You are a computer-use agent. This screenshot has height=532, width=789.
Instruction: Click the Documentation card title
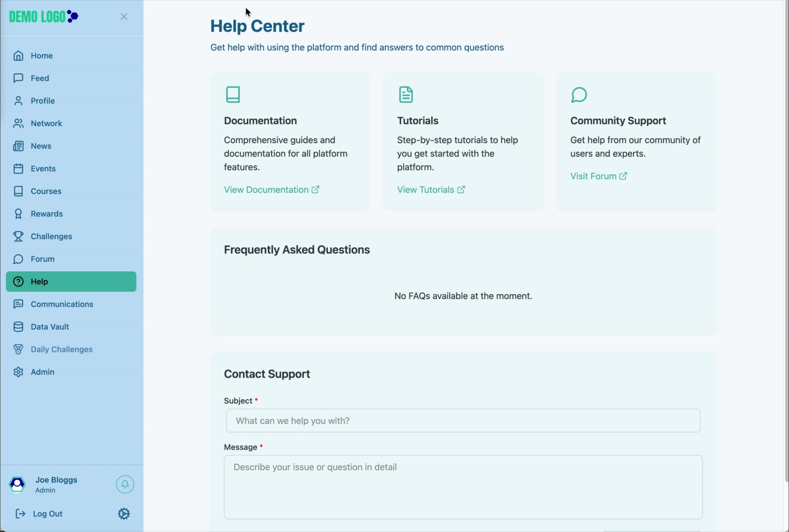260,121
